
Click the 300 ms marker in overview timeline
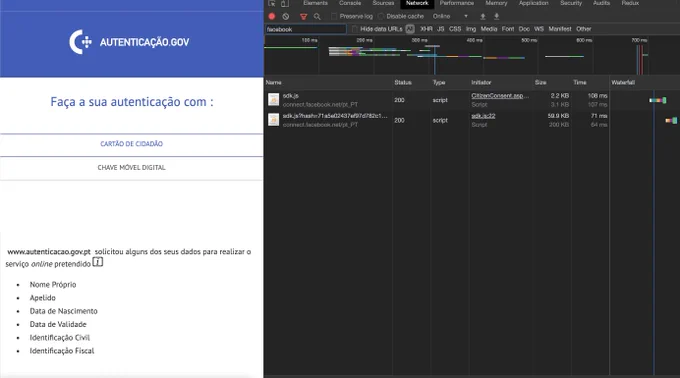419,40
